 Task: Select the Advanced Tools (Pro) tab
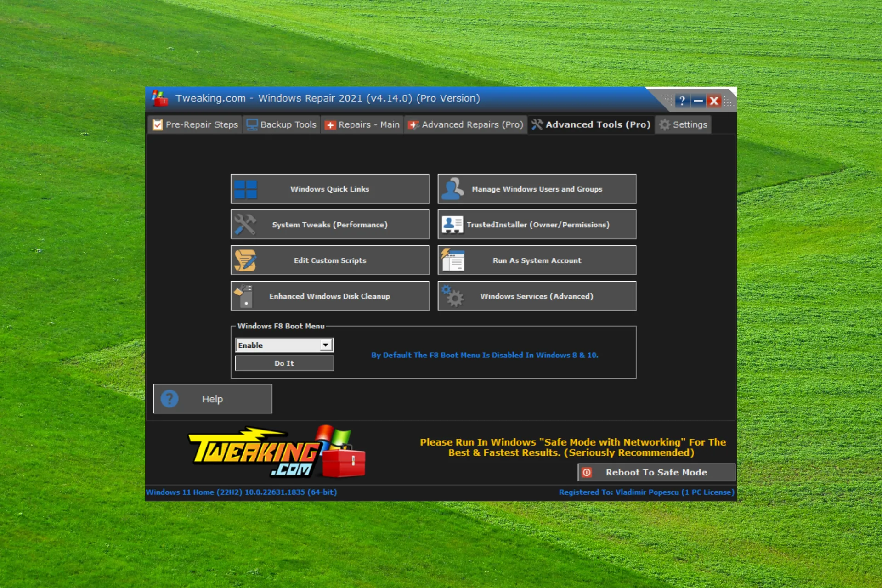591,124
